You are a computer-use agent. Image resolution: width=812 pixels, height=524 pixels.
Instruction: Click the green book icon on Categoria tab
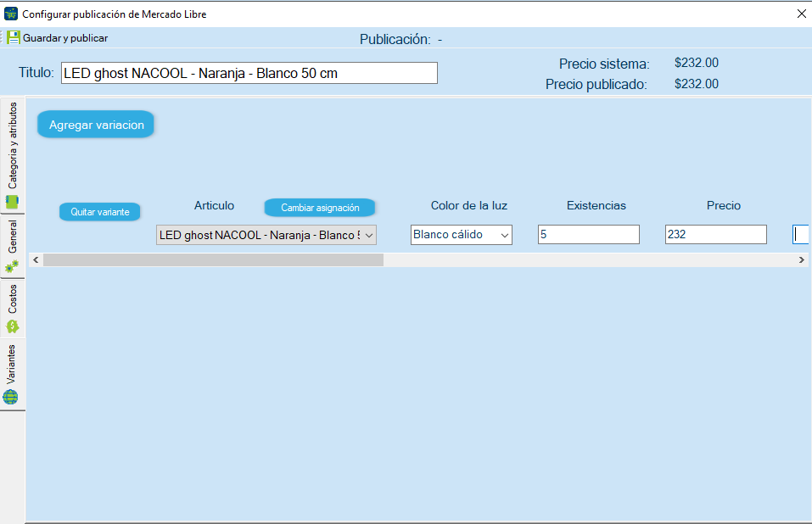(x=12, y=202)
